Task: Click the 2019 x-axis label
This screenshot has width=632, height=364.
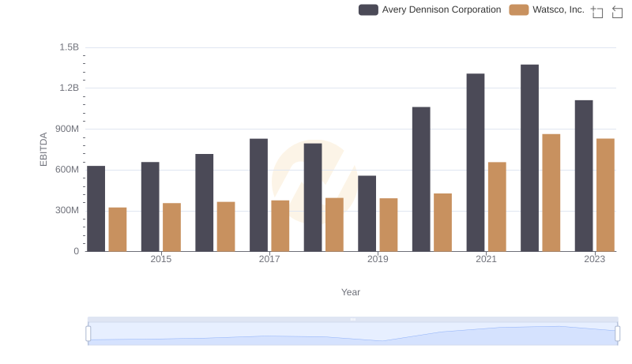Action: [x=378, y=259]
